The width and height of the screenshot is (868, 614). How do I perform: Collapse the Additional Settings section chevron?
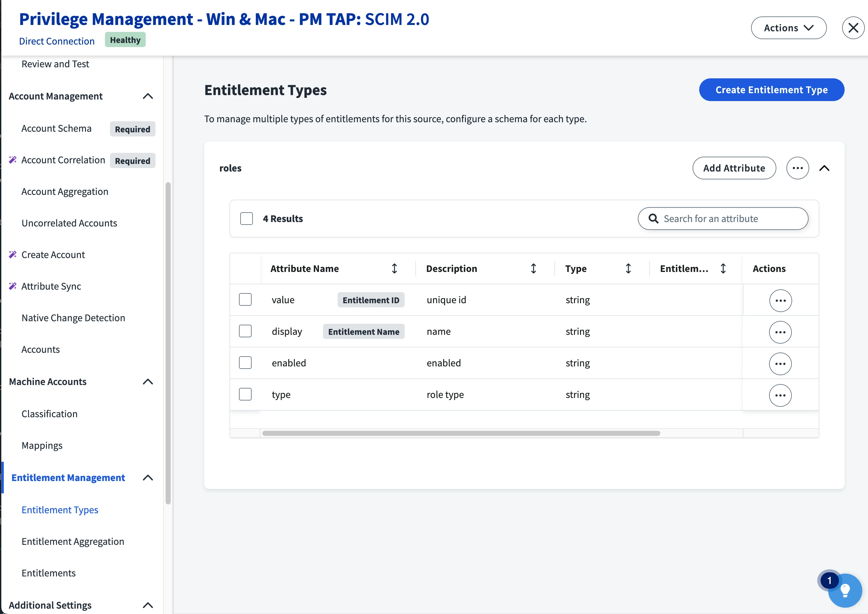click(x=148, y=605)
